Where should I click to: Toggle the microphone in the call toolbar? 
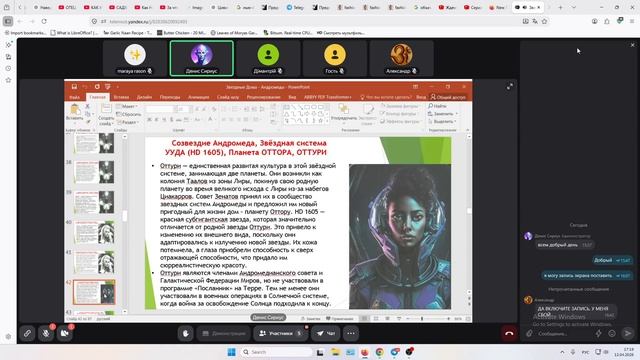pyautogui.click(x=46, y=333)
